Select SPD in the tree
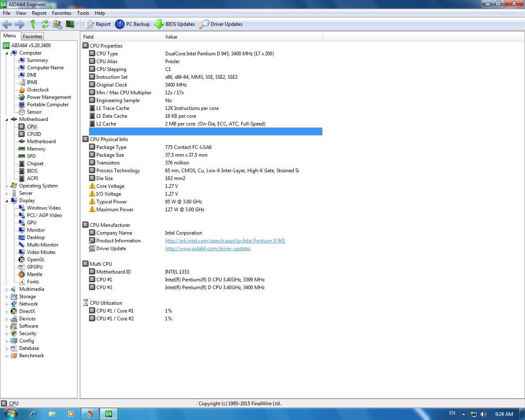525x420 pixels. click(31, 156)
